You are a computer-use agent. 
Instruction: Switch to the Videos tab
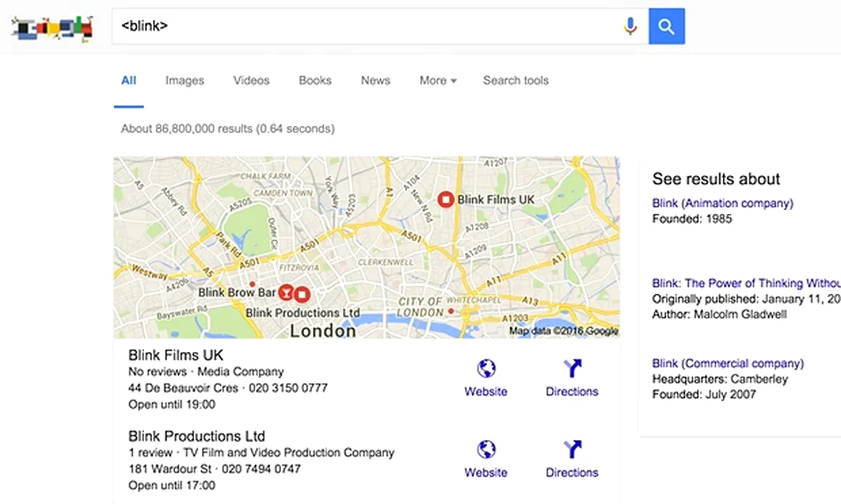pyautogui.click(x=251, y=81)
